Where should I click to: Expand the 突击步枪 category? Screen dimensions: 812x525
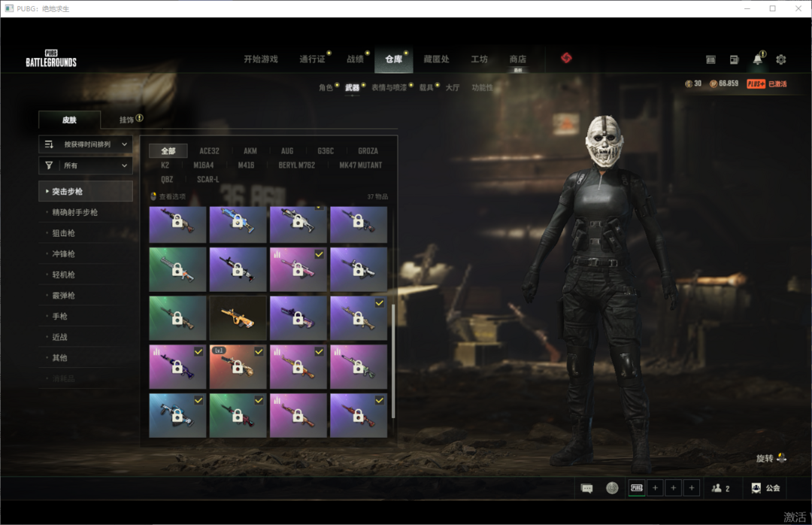point(86,191)
